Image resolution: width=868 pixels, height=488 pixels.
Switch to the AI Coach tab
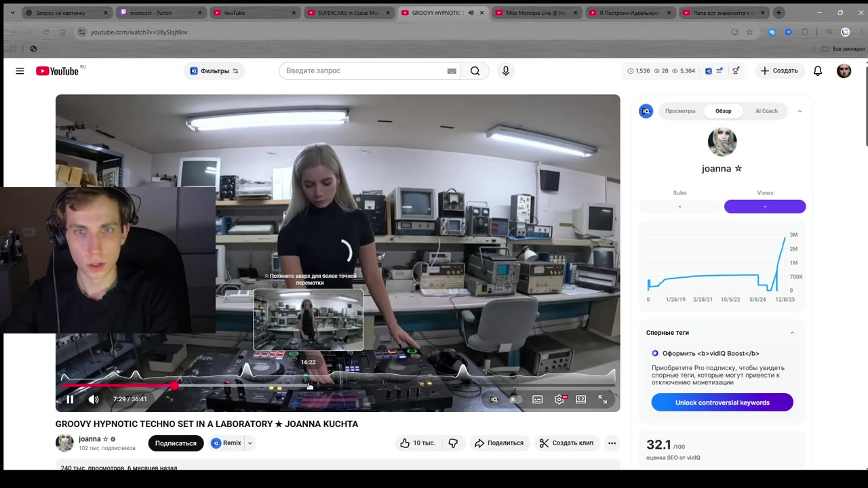[766, 111]
